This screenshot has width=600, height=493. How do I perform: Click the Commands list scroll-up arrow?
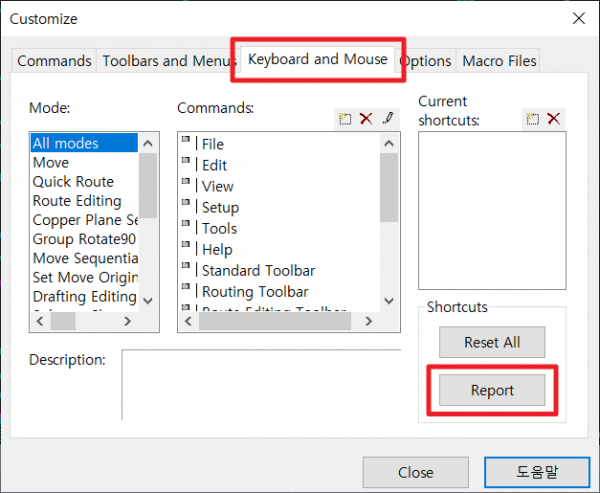pos(389,142)
